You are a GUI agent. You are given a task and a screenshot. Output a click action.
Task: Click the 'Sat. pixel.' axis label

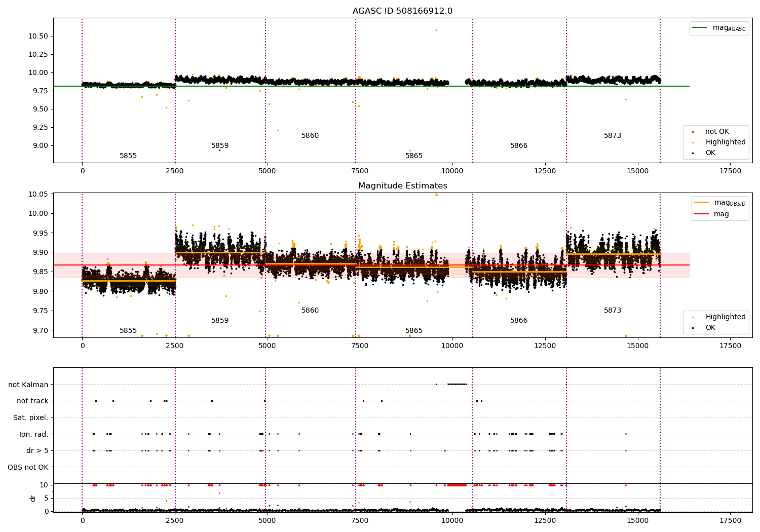(x=30, y=417)
